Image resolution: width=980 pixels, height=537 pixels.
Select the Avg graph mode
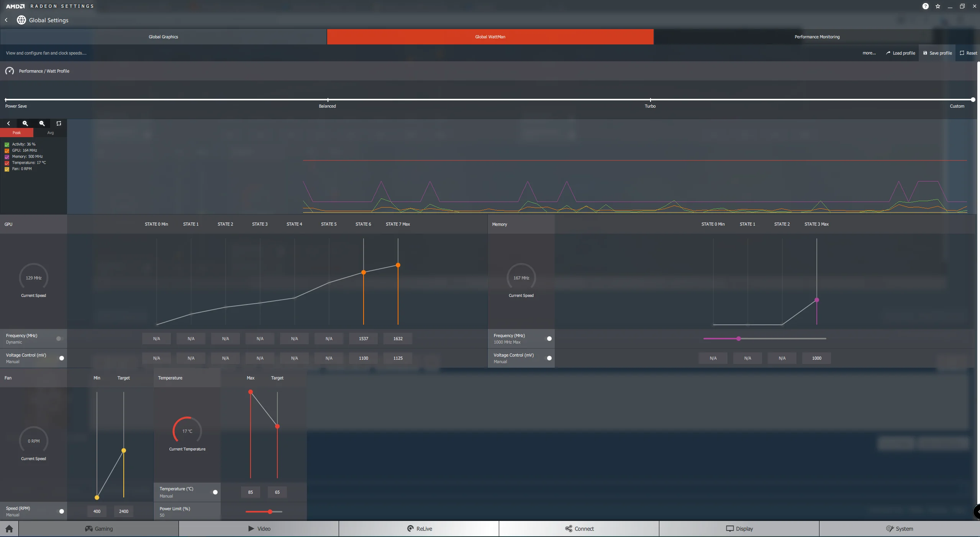[x=50, y=133]
